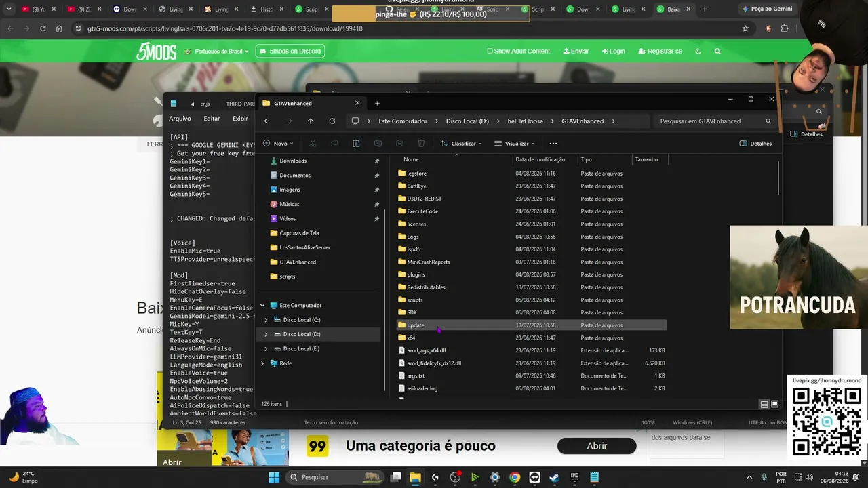Click the Peça ao Gemini button
This screenshot has height=488, width=868.
click(x=766, y=9)
